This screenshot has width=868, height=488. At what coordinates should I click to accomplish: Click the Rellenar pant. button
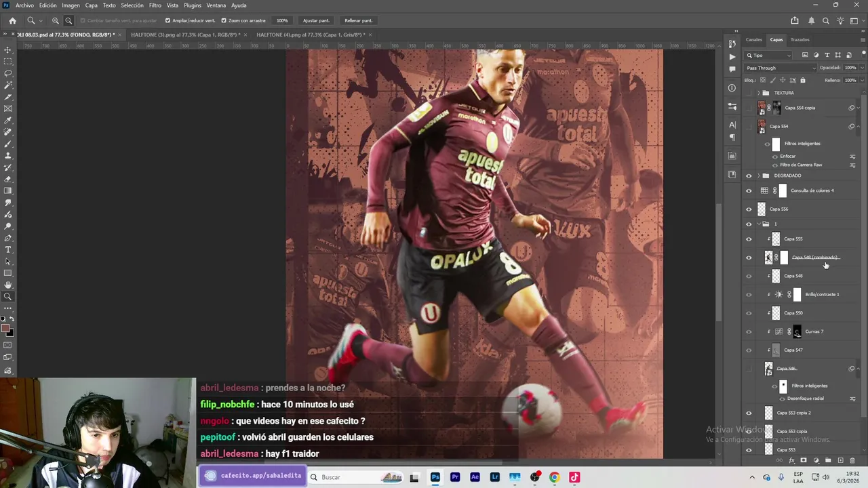coord(358,20)
